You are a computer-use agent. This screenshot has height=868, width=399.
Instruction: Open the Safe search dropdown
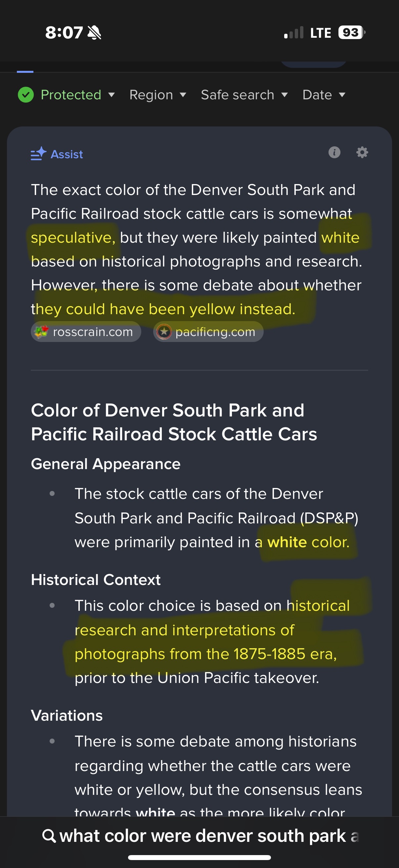(x=244, y=95)
